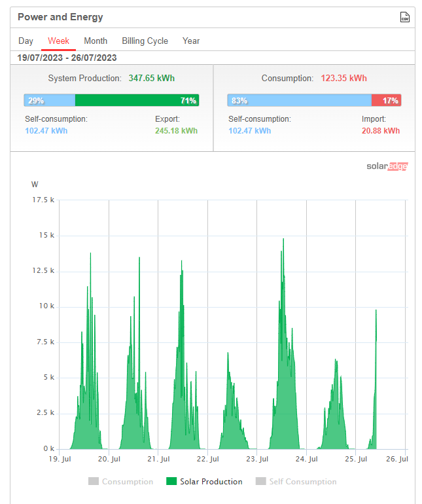Toggle the Solar Production legend series
Screen dimensions: 422x504
tap(204, 482)
